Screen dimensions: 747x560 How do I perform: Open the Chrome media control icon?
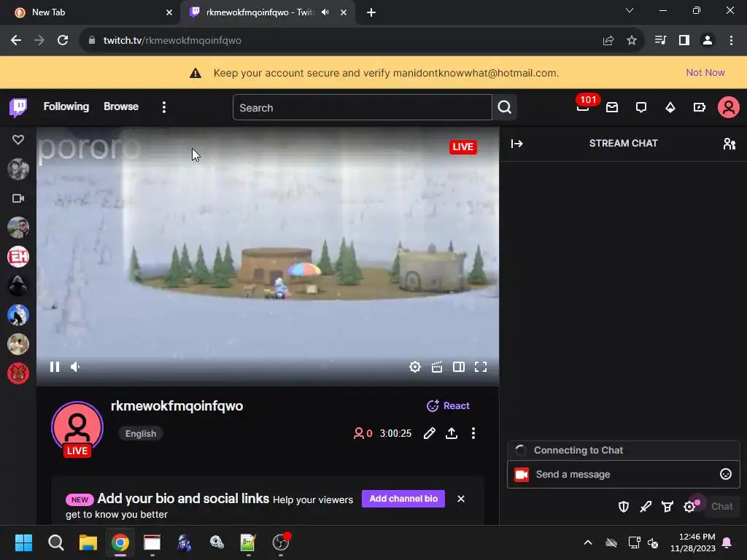click(x=660, y=41)
